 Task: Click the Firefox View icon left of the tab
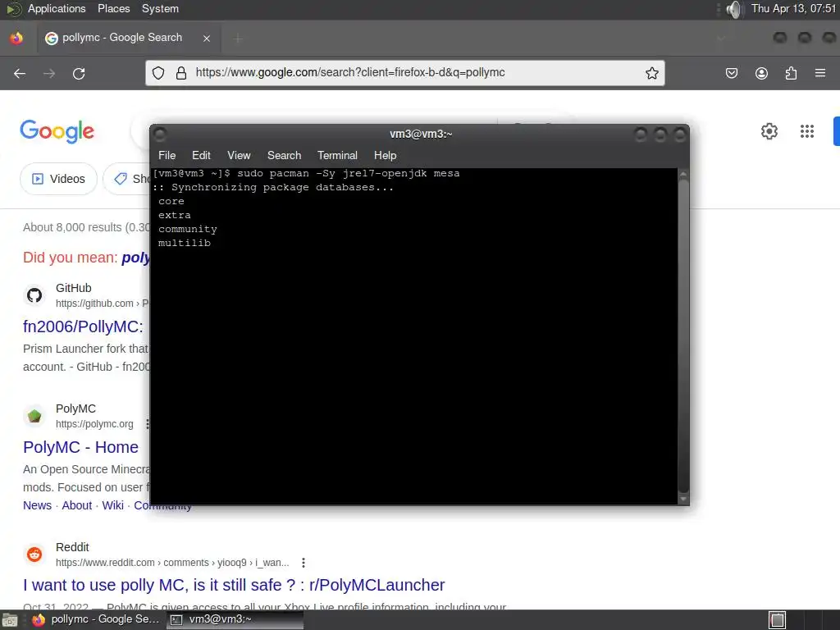click(x=16, y=38)
